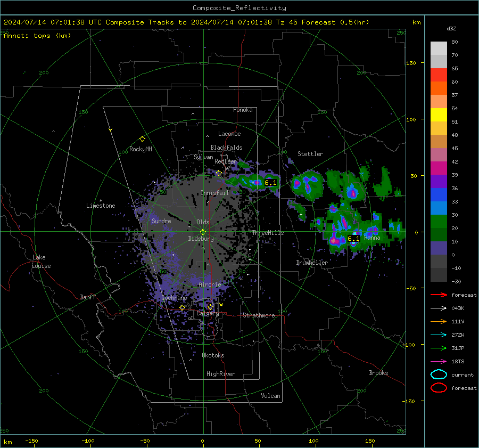Select the magenta 18TS arrow legend entry
This screenshot has width=479, height=448.
(439, 361)
